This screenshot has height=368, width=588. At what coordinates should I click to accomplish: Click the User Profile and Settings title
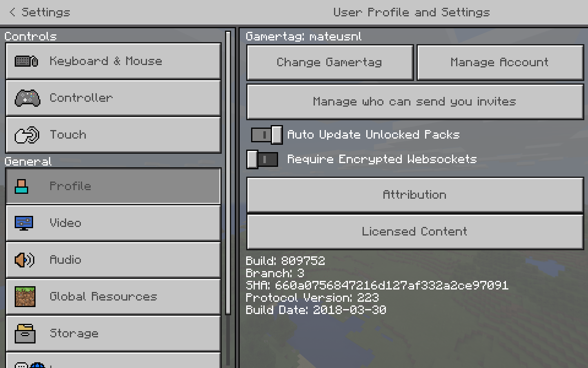pos(412,12)
